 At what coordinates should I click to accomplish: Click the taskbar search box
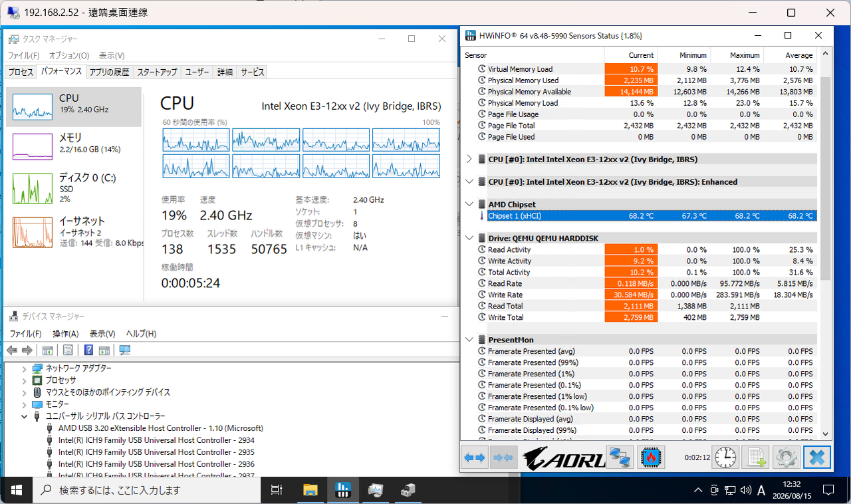(x=146, y=490)
